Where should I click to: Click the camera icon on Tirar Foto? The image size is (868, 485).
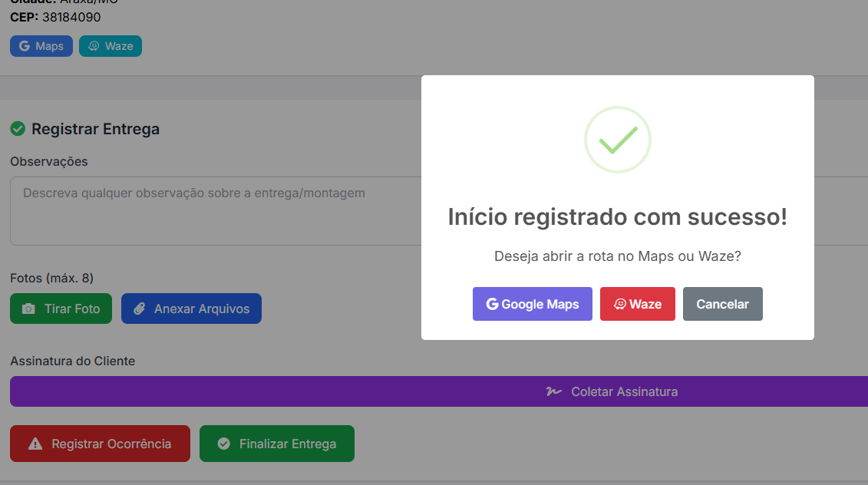(x=28, y=308)
